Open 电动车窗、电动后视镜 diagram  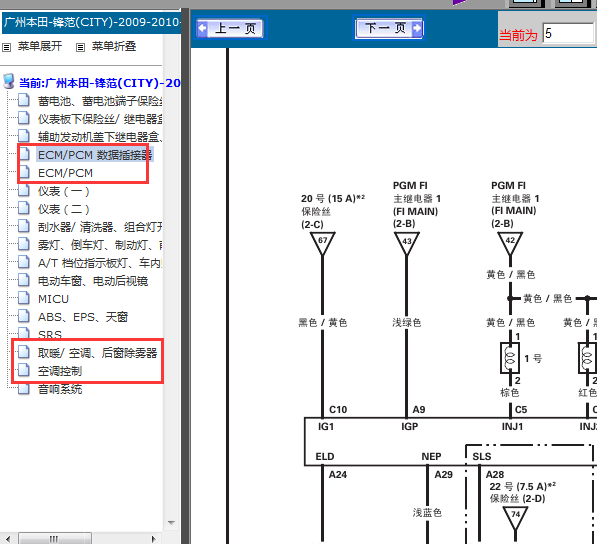93,281
